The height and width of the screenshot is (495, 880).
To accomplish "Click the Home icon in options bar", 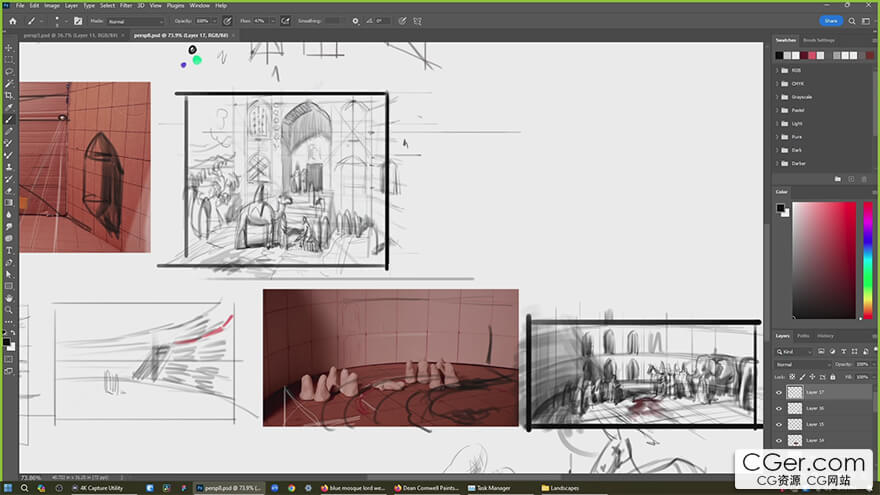I will [x=10, y=20].
